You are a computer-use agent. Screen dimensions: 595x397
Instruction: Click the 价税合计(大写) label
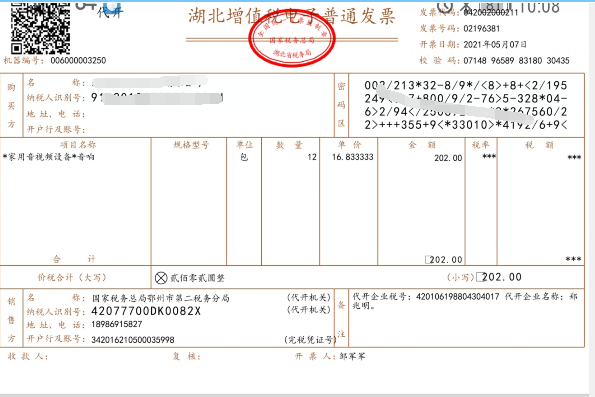(x=72, y=277)
